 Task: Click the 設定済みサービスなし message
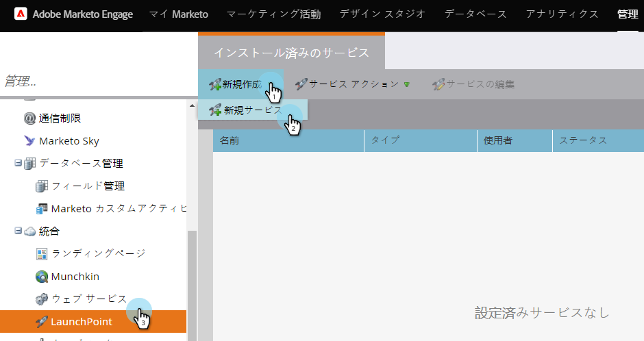542,313
